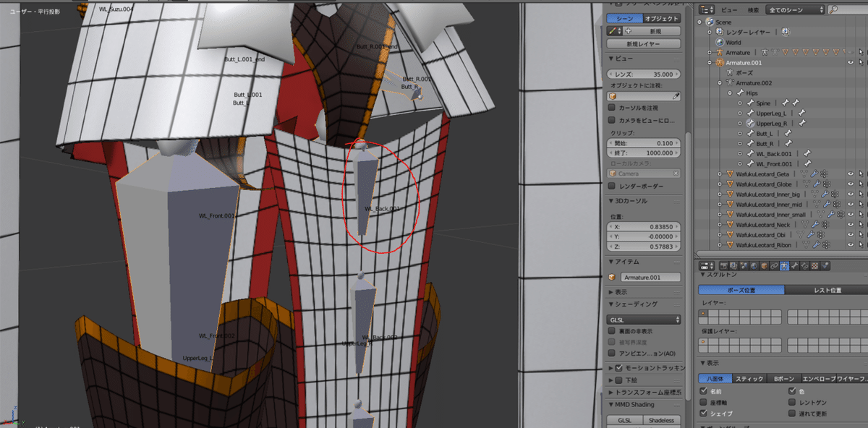
Task: Click the Armature.001 object icon in outliner
Action: (x=720, y=63)
